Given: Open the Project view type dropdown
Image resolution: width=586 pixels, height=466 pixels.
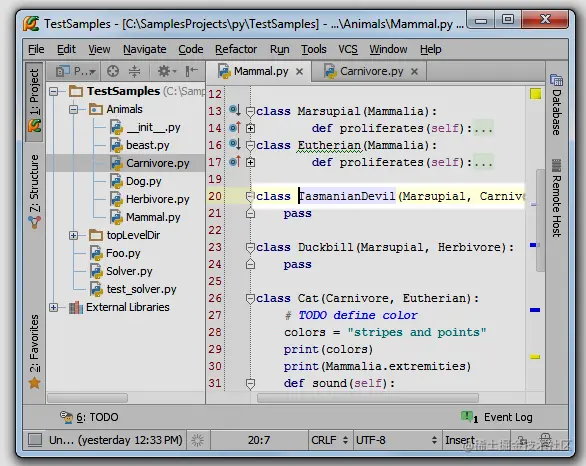Looking at the screenshot, I should [x=76, y=71].
